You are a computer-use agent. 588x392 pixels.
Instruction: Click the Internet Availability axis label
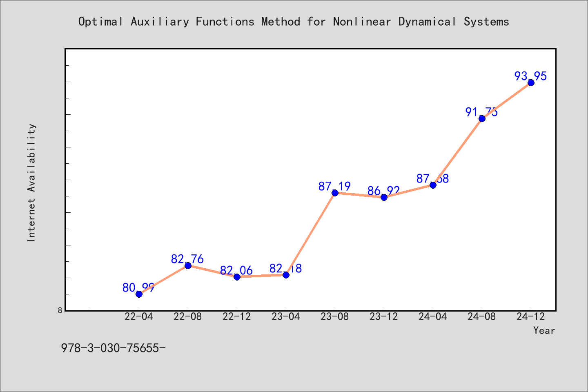tap(31, 183)
